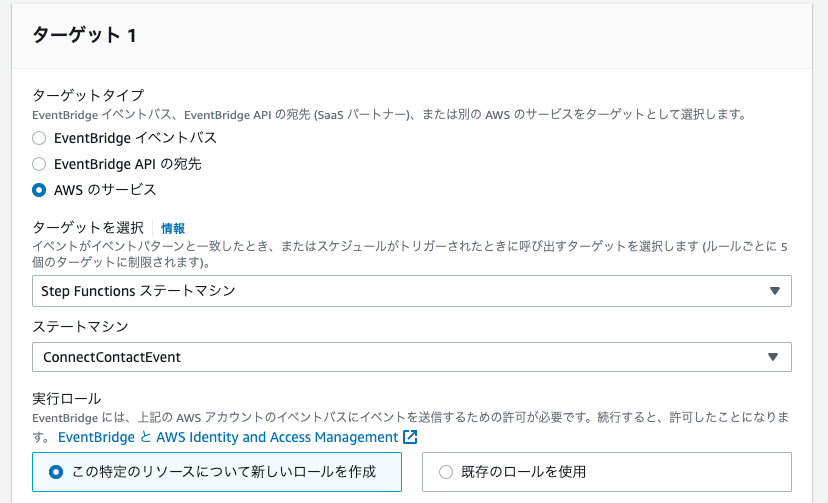828x503 pixels.
Task: Choose the 既存のロールを使用 radio circle
Action: (446, 472)
